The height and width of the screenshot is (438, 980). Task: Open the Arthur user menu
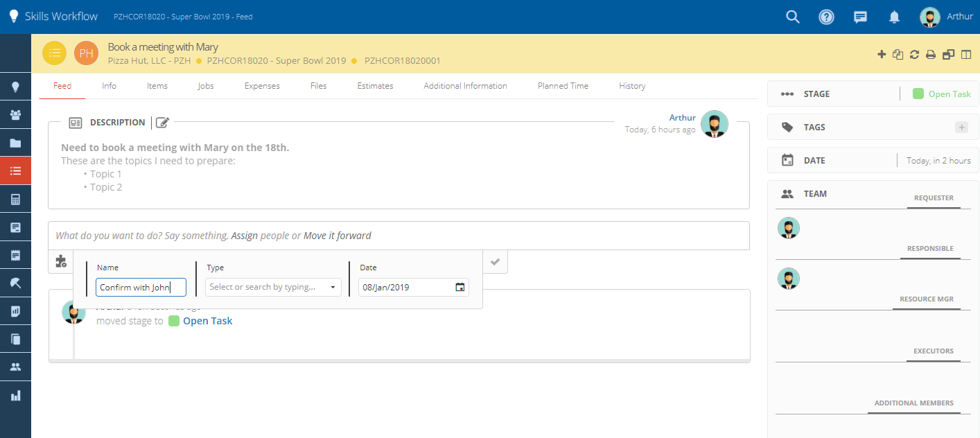946,17
